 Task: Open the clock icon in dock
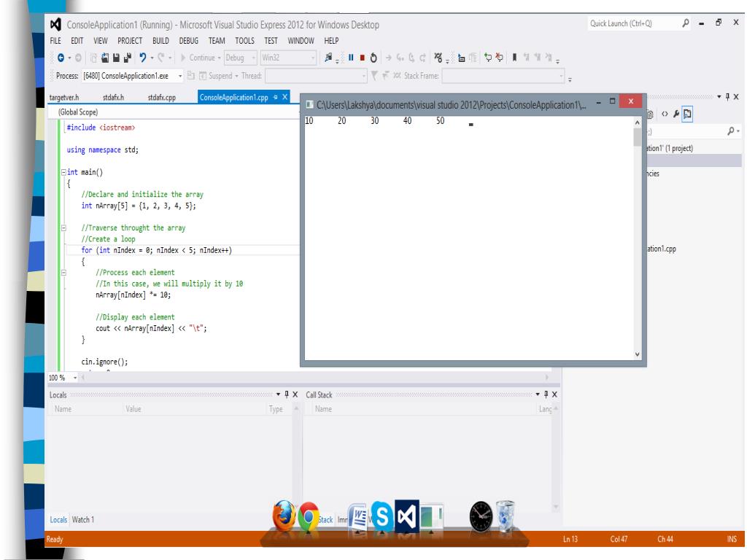(481, 516)
